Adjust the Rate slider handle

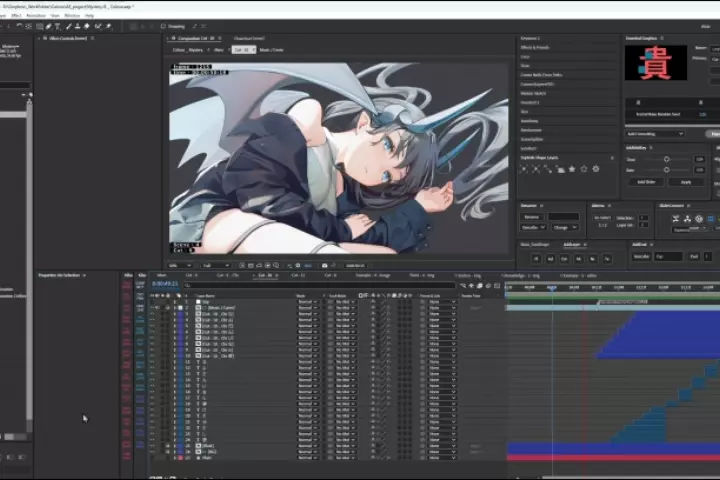666,170
